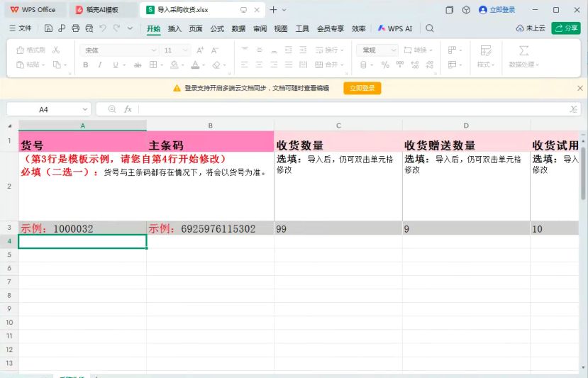Image resolution: width=588 pixels, height=378 pixels.
Task: Click the fx insert function icon
Action: click(x=128, y=109)
